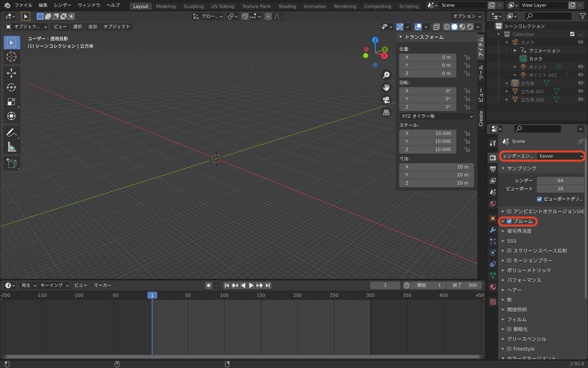
Task: Click the render samples value field
Action: point(560,181)
